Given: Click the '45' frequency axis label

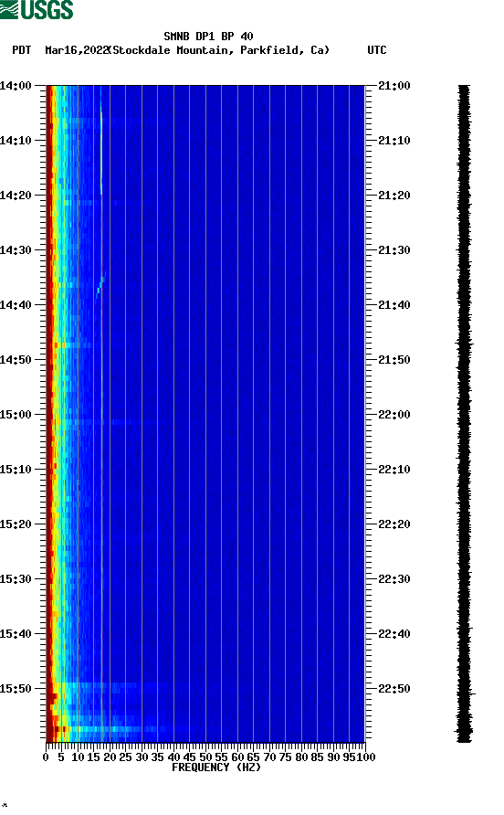Looking at the screenshot, I should (x=189, y=757).
